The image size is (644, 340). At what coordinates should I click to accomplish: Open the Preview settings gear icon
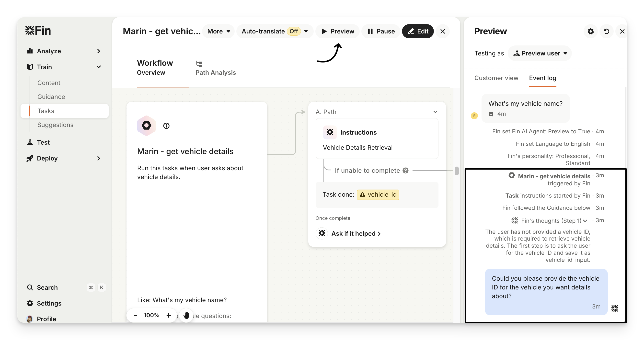point(590,32)
